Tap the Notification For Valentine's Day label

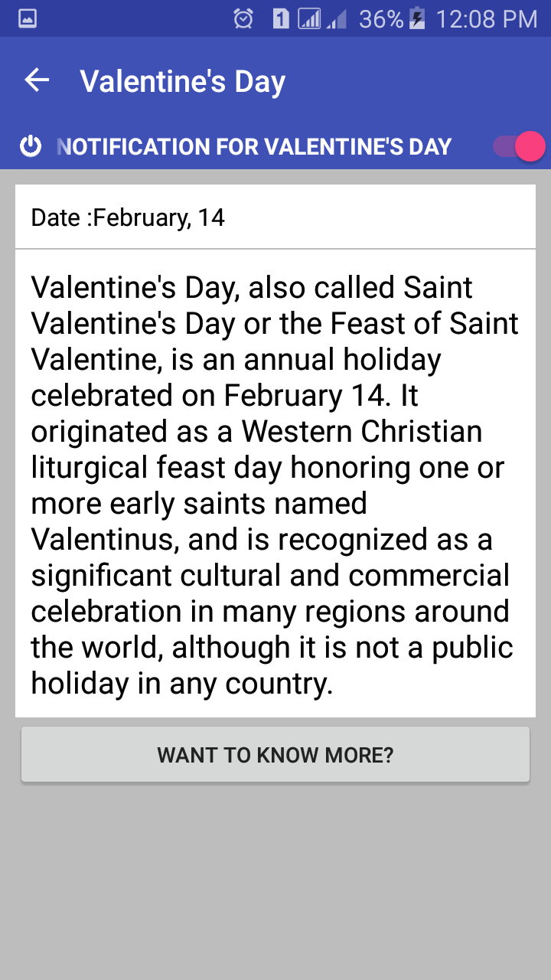pyautogui.click(x=255, y=146)
